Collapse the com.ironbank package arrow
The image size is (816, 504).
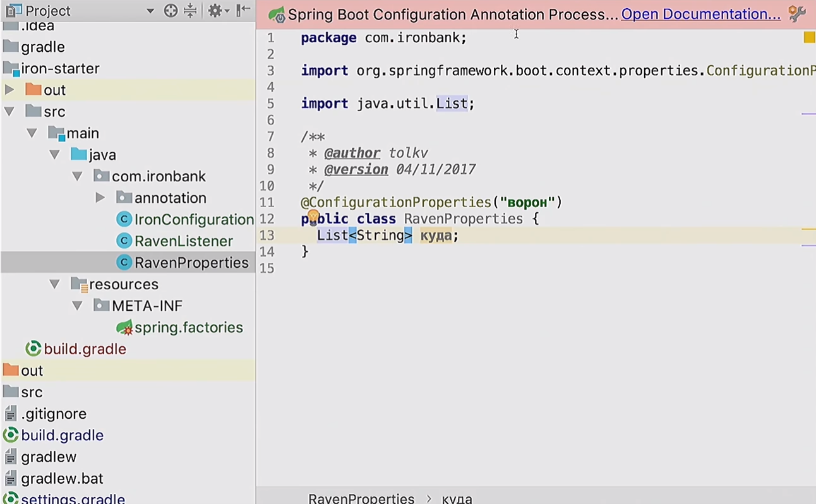click(77, 176)
